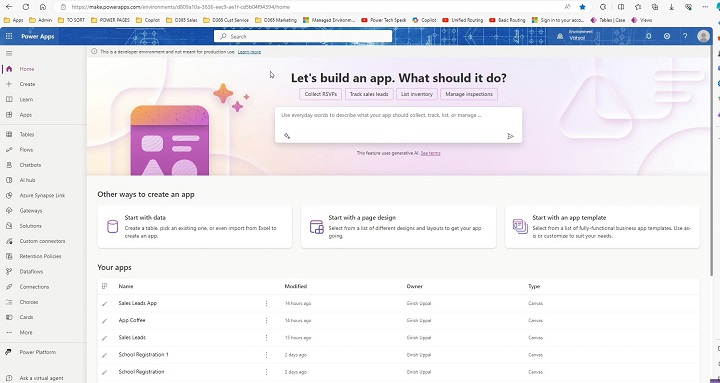Open more commands for Sales Leads App
This screenshot has width=720, height=383.
pyautogui.click(x=266, y=304)
